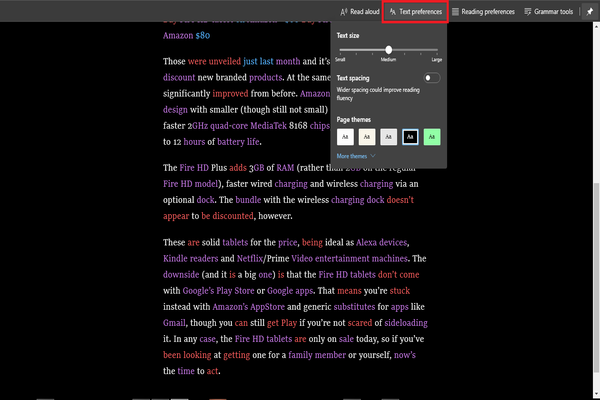Select the white page theme swatch
The width and height of the screenshot is (600, 400).
click(345, 137)
